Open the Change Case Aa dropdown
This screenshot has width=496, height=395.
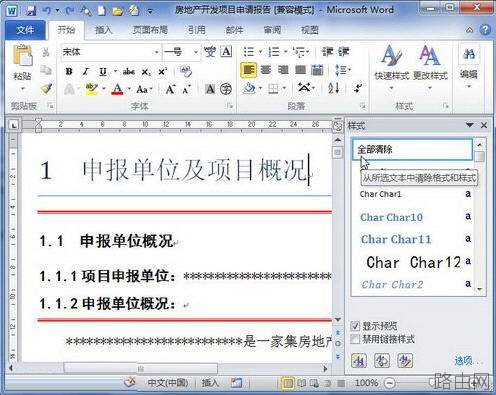pyautogui.click(x=144, y=89)
